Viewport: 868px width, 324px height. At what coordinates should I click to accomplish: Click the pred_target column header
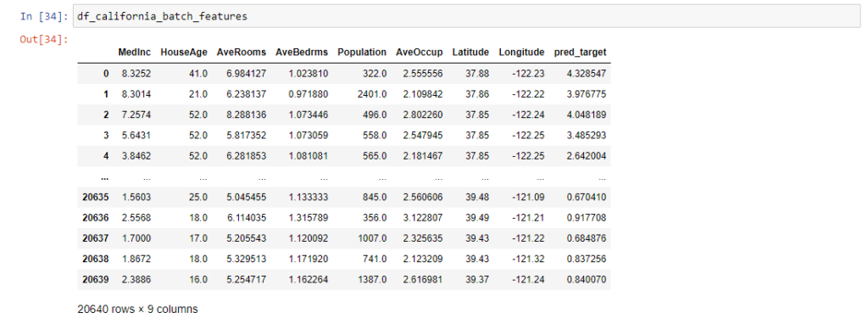580,52
